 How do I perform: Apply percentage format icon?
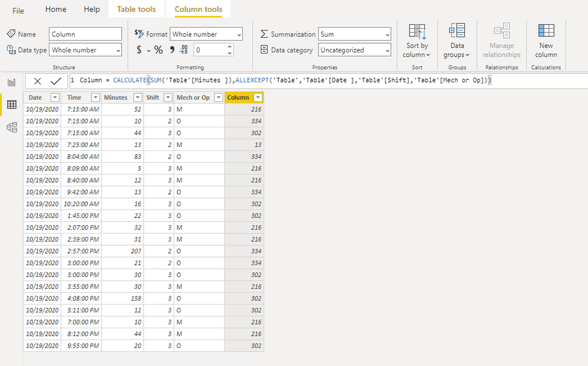coord(159,50)
